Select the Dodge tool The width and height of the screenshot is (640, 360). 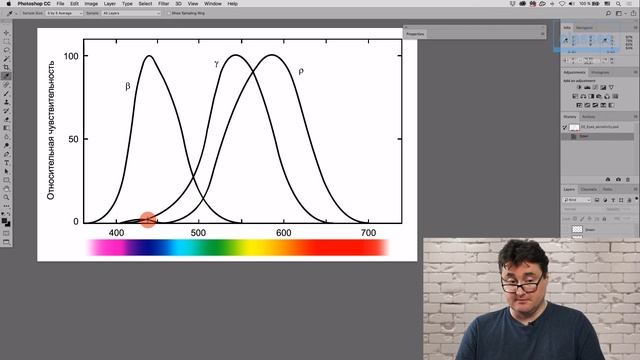(6, 145)
